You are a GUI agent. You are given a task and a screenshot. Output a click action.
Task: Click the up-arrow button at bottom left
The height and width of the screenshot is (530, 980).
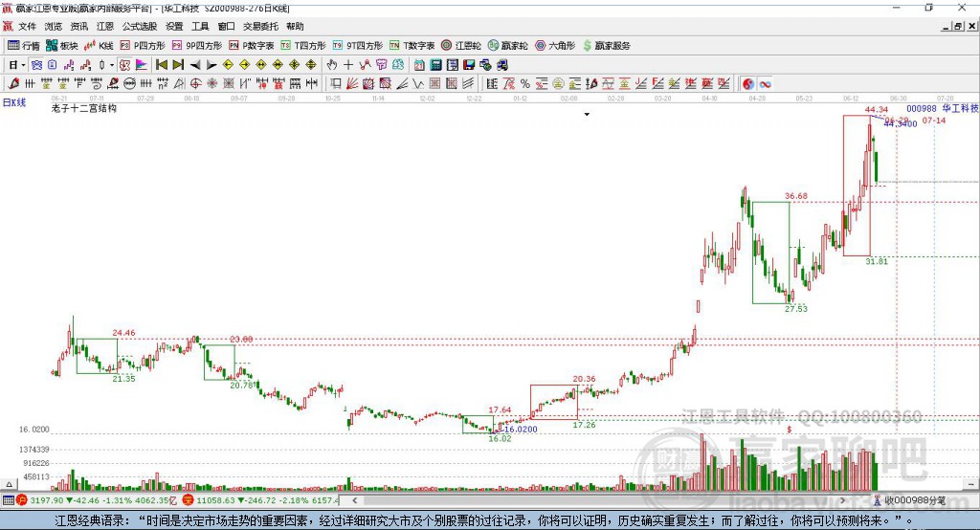[x=9, y=484]
